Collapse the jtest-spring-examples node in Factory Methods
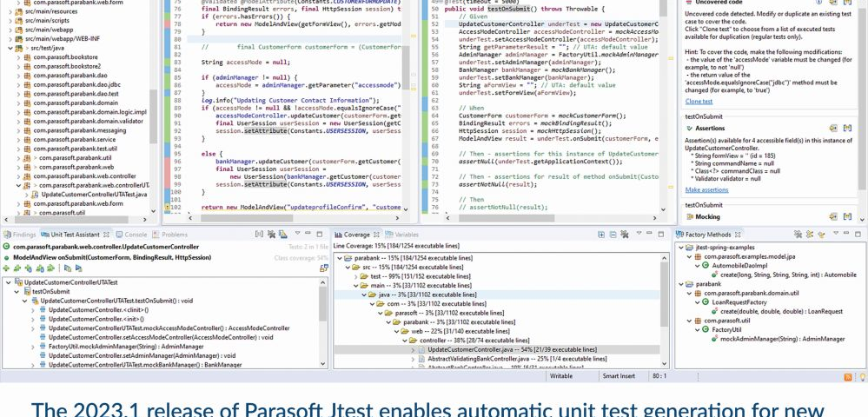The height and width of the screenshot is (417, 868). [681, 248]
